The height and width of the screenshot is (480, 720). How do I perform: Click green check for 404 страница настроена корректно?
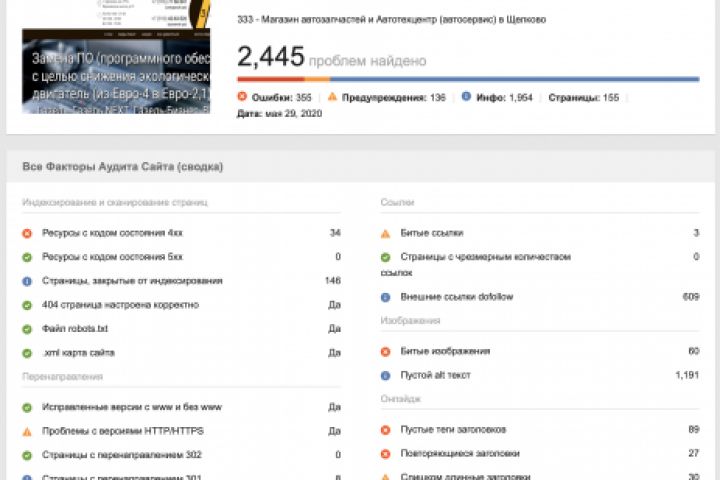pyautogui.click(x=27, y=305)
